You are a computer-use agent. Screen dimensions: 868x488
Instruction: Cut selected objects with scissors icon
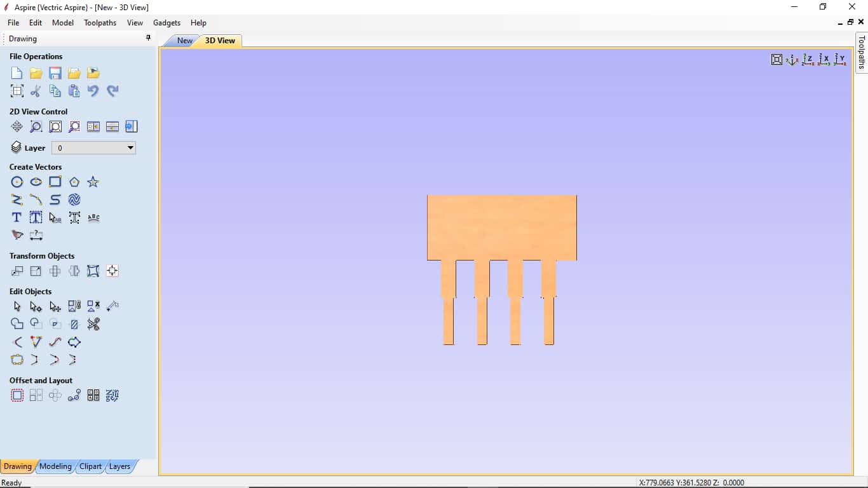(36, 91)
